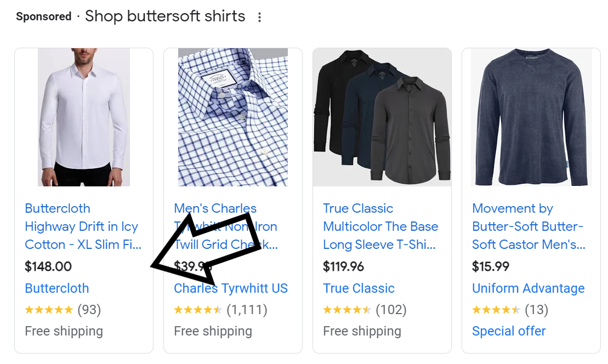Visit the True Classic store link

(x=358, y=288)
